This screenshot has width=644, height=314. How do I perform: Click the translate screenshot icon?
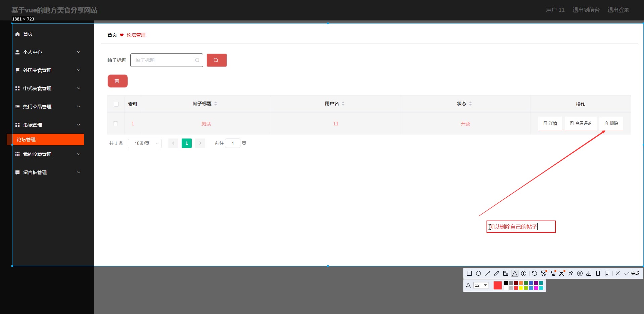(553, 273)
